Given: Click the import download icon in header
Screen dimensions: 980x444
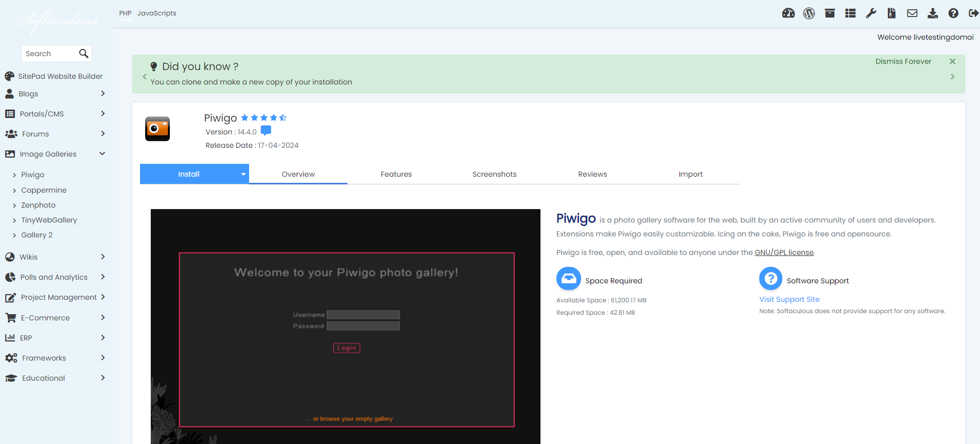Looking at the screenshot, I should tap(933, 13).
